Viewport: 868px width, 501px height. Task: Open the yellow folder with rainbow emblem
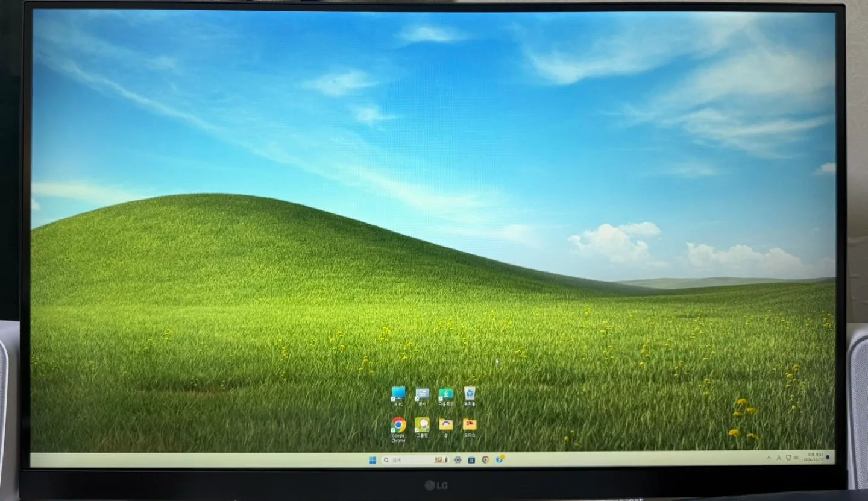[x=445, y=427]
